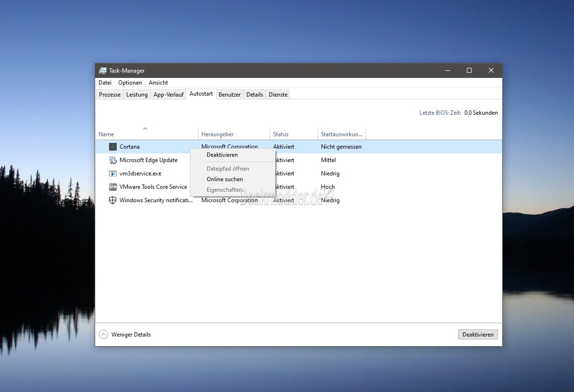Click the Windows Security shield icon
Viewport: 574px width, 392px height.
coord(113,200)
